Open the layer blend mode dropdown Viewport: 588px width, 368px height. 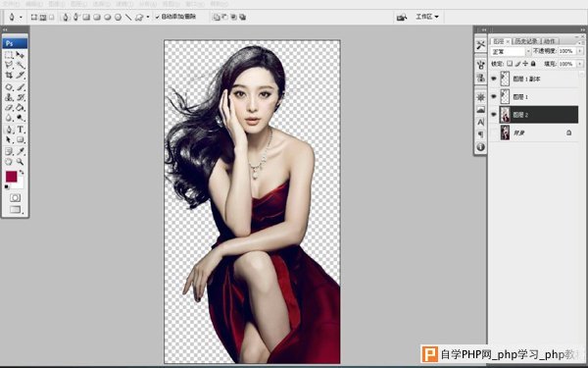point(510,51)
